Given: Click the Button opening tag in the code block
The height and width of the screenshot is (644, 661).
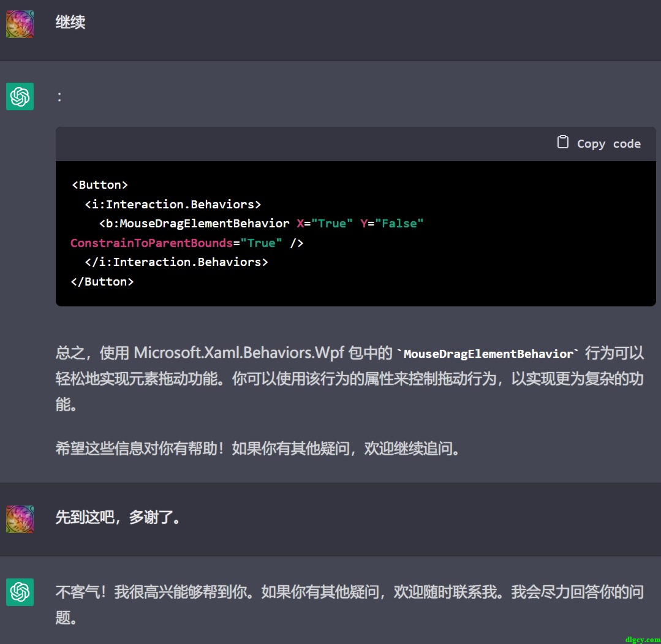Looking at the screenshot, I should [100, 184].
